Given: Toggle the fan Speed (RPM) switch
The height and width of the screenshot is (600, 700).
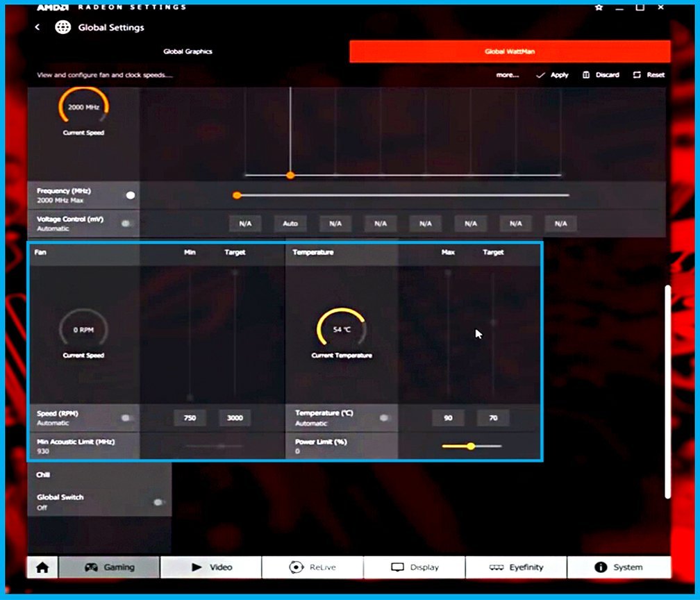Looking at the screenshot, I should (x=127, y=418).
